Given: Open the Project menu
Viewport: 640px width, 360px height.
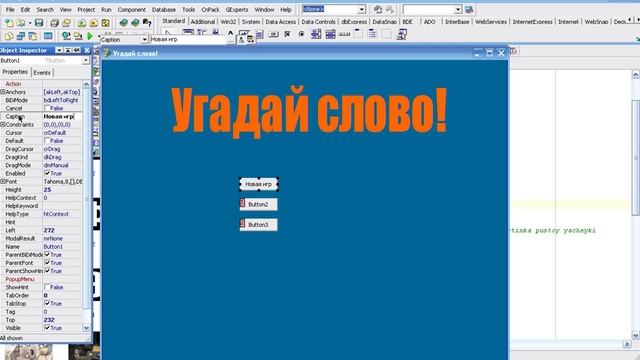Looking at the screenshot, I should (x=86, y=9).
